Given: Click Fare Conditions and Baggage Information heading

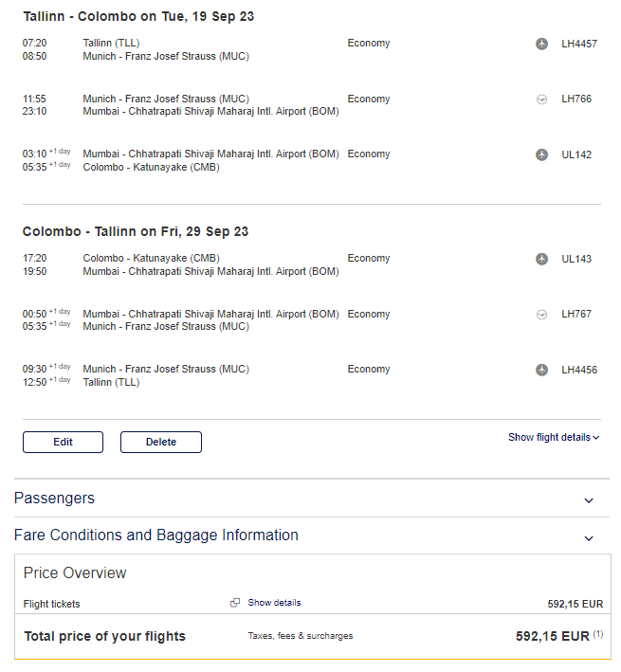Looking at the screenshot, I should pos(156,536).
